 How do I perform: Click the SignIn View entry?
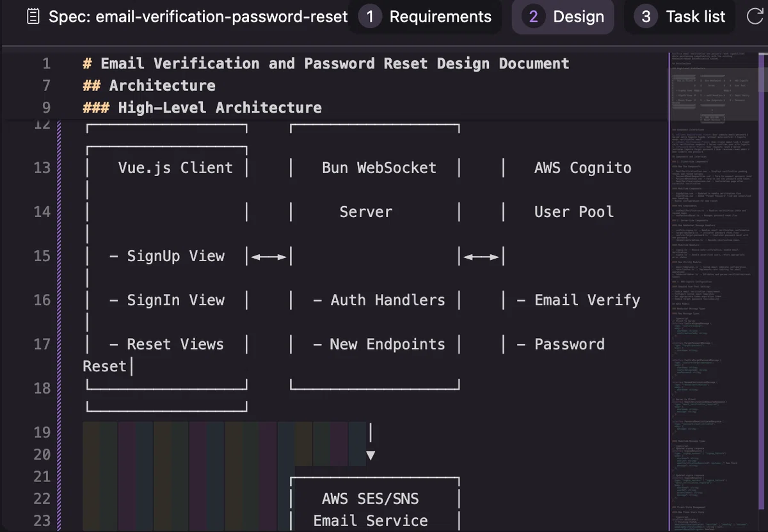[x=167, y=300]
